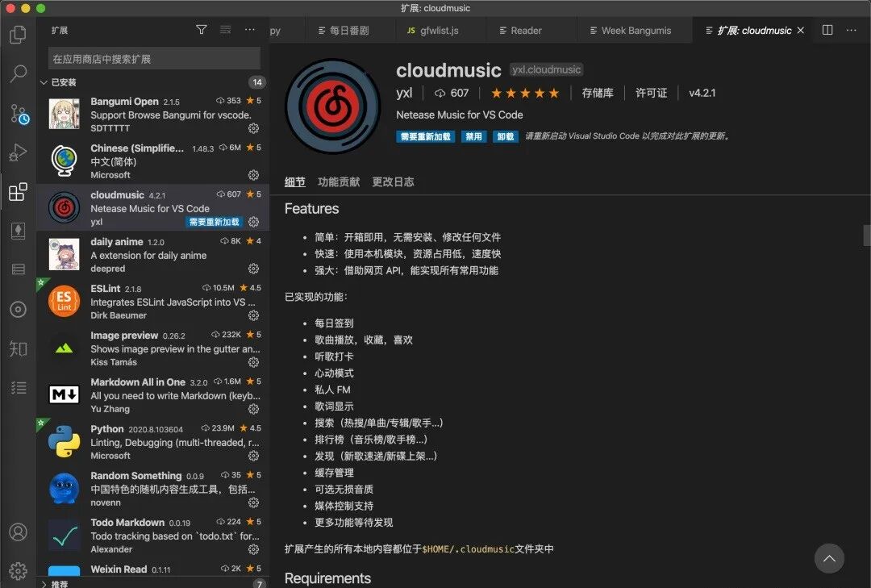
Task: Close the 扩展: cloudmusic tab
Action: 801,31
